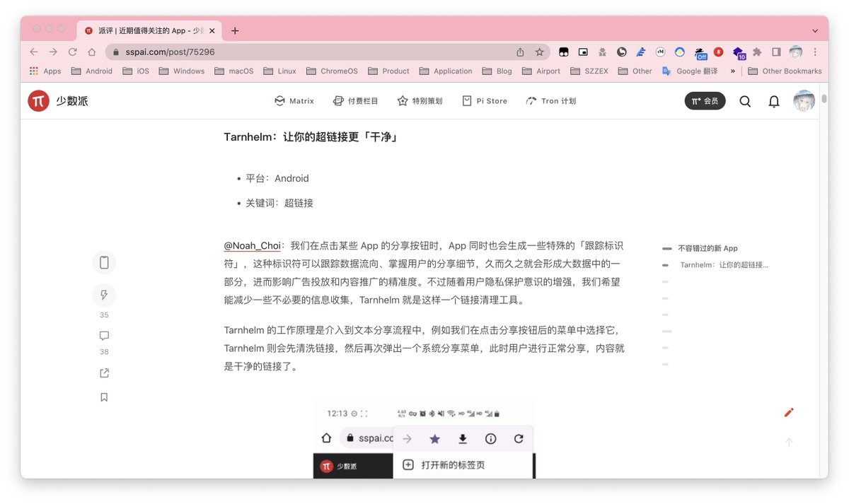
Task: Open the Apps bookmarks shortcut
Action: [x=45, y=71]
